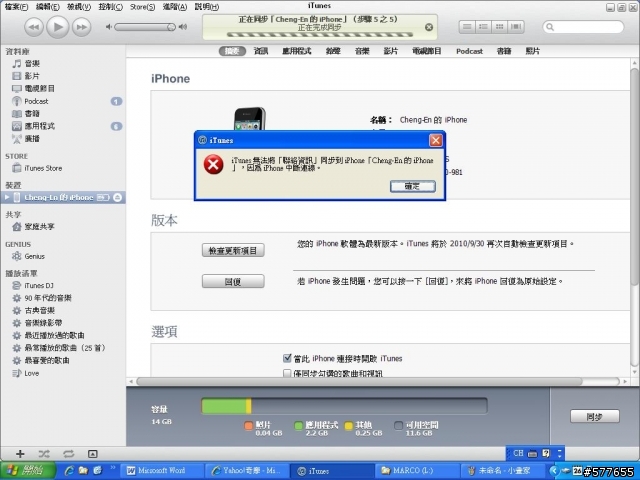Open the 控制(C) menu

[x=110, y=7]
